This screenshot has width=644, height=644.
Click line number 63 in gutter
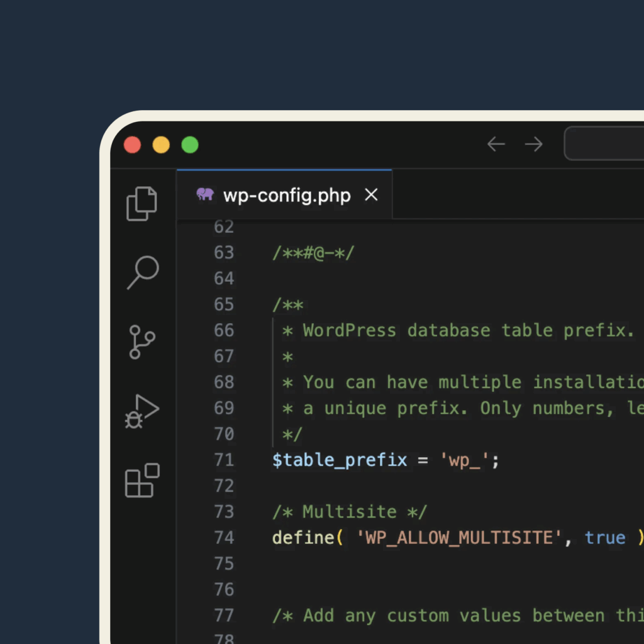click(x=224, y=253)
